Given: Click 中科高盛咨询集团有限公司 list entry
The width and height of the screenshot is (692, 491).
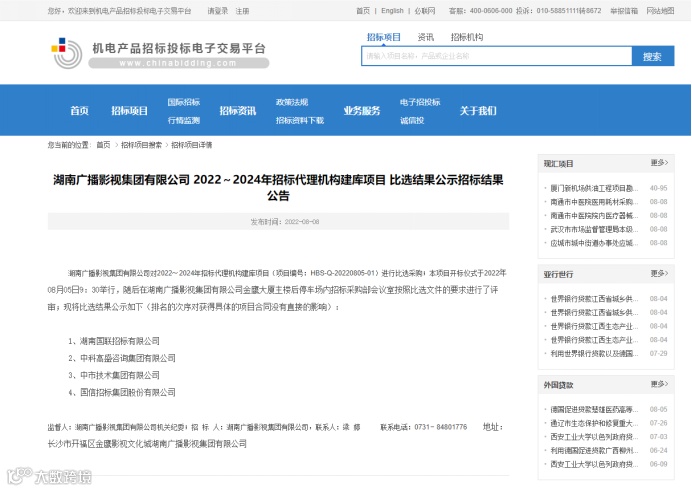Looking at the screenshot, I should coord(128,358).
